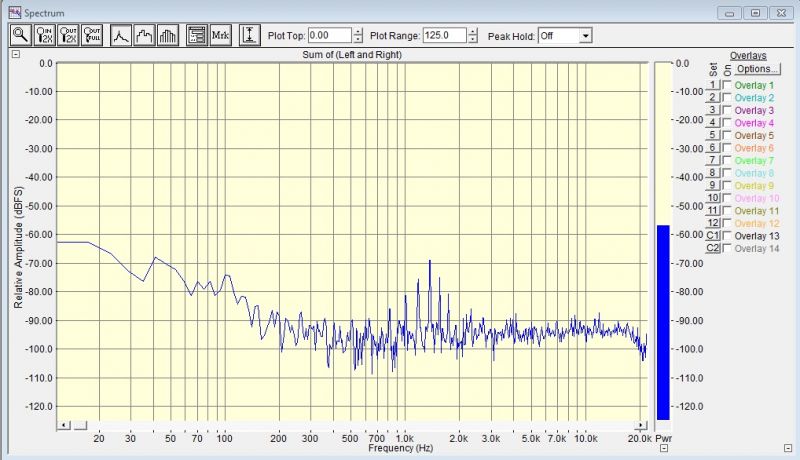800x460 pixels.
Task: Collapse the Pwr bar with minus box below it
Action: (664, 448)
